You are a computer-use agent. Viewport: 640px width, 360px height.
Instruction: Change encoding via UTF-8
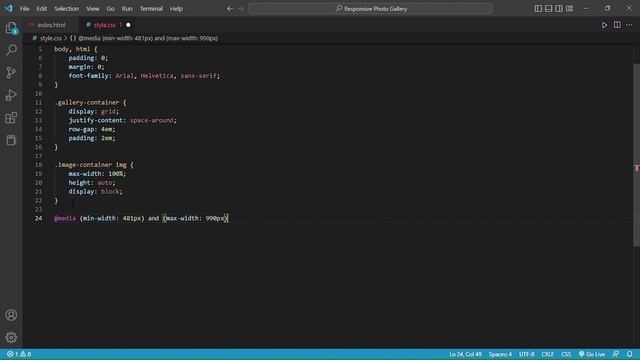527,354
